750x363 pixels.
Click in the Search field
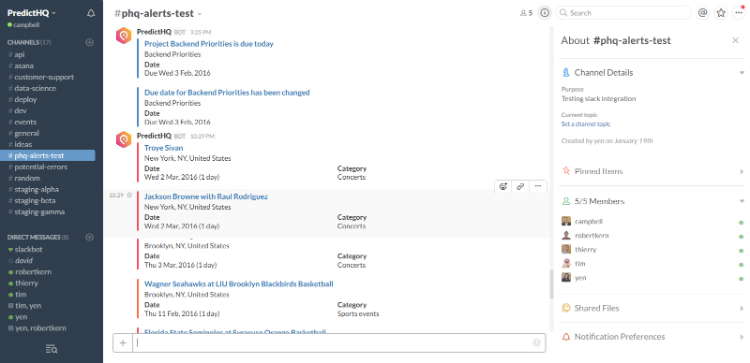[624, 13]
